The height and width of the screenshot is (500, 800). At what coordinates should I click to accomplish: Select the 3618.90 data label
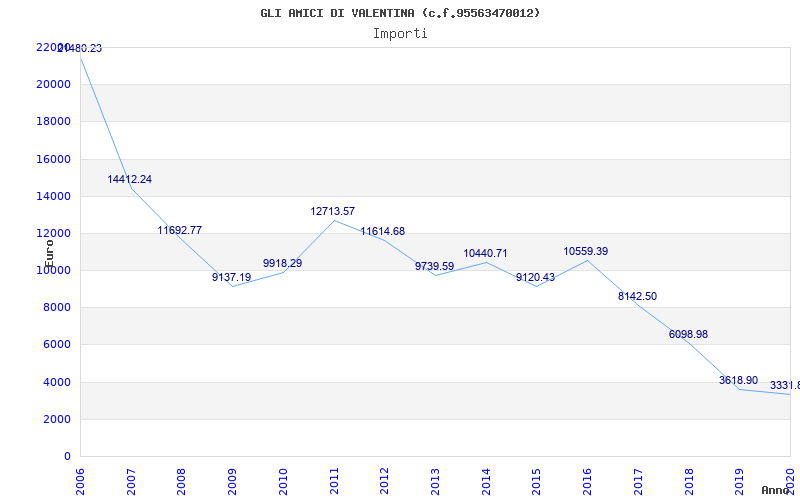coord(738,380)
